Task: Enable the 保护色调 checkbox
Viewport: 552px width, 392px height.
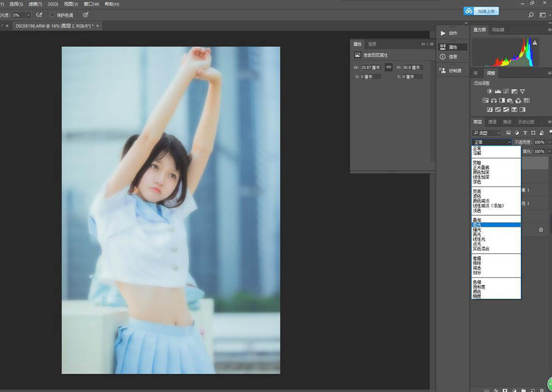Action: pos(53,15)
